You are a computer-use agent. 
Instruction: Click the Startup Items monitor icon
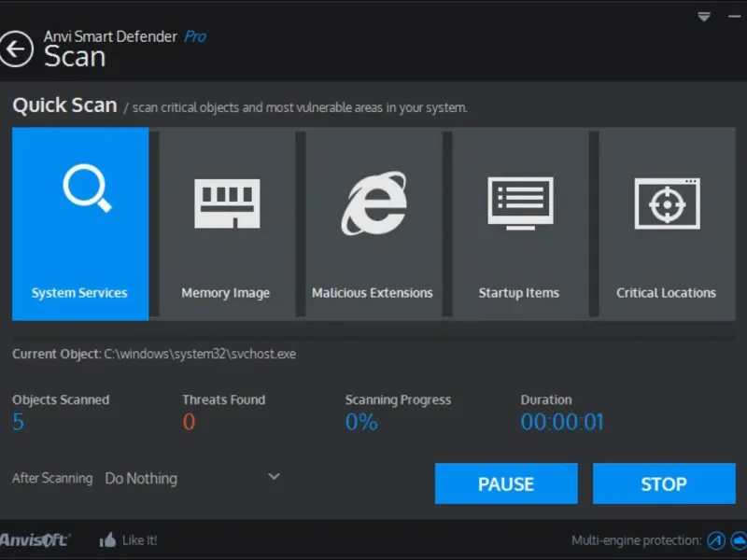(x=520, y=203)
